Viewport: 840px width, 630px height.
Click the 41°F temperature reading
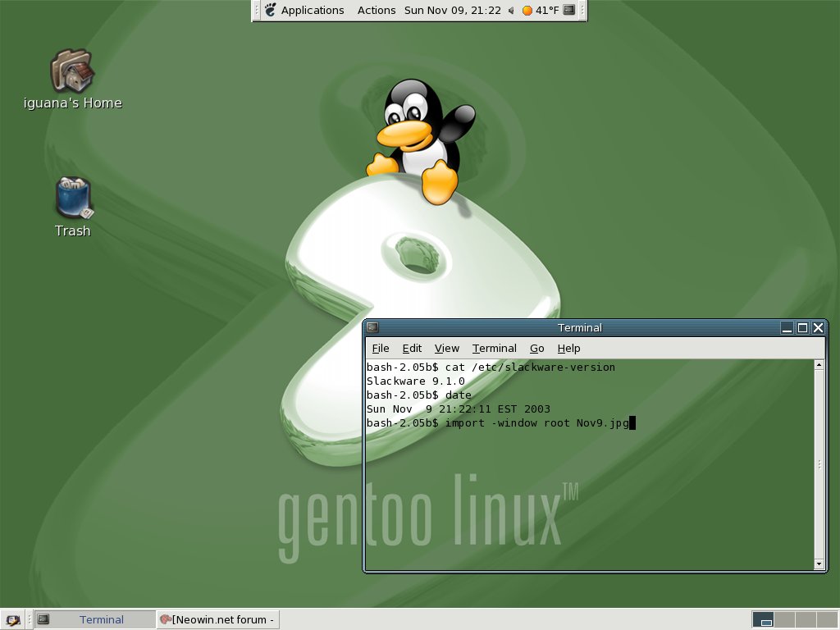(x=547, y=10)
